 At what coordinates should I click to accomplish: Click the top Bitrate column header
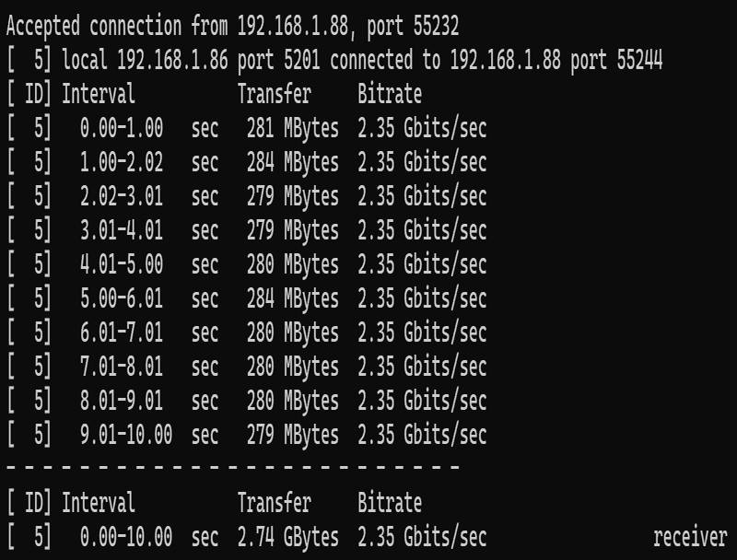click(x=390, y=94)
